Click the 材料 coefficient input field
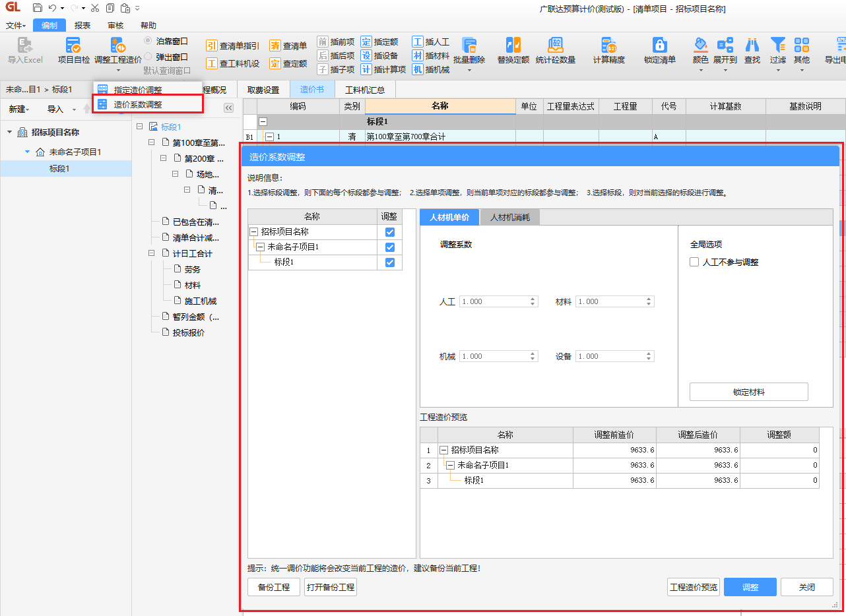The height and width of the screenshot is (616, 846). tap(614, 301)
